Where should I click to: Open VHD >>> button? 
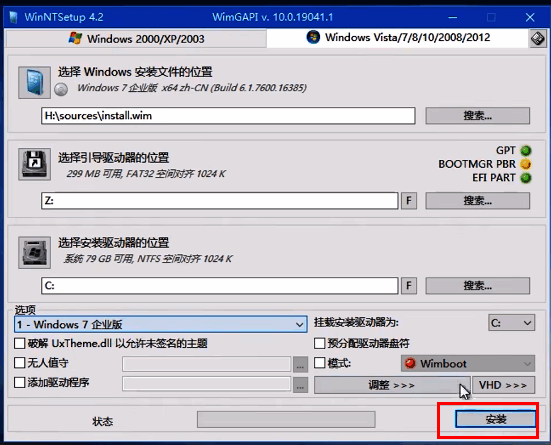[x=504, y=385]
